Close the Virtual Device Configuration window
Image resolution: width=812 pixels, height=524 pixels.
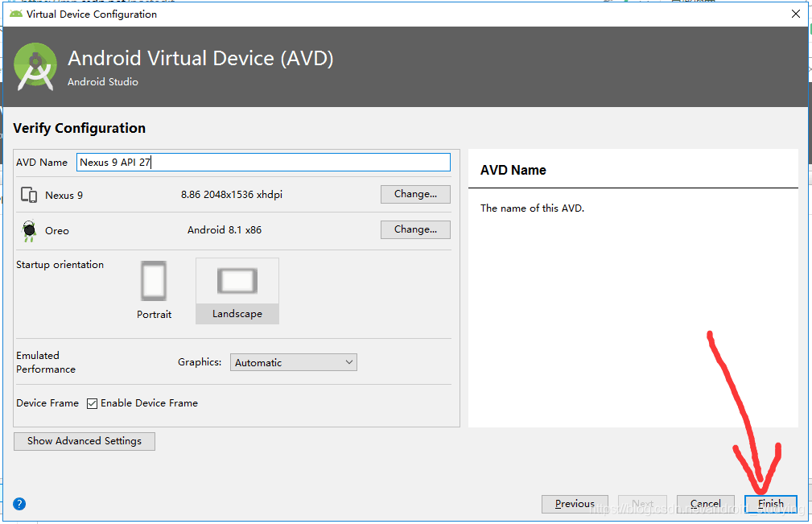(x=796, y=14)
